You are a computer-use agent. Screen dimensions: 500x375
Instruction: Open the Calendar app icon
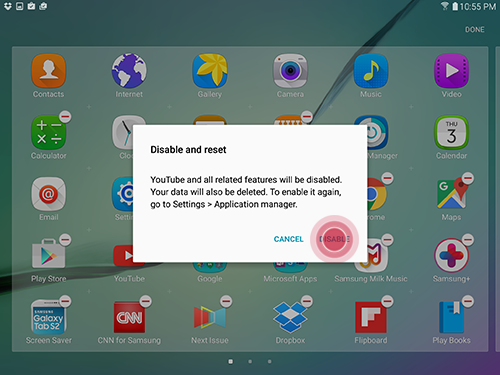tap(451, 132)
